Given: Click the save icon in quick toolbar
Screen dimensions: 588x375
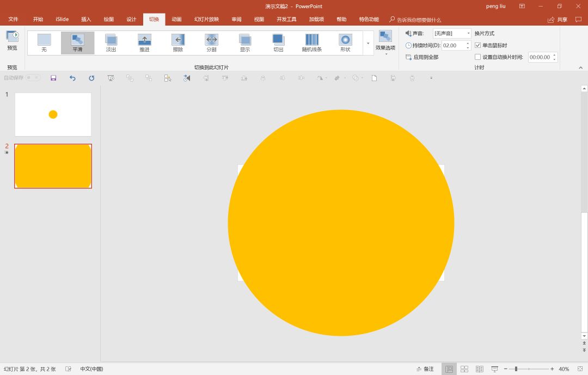Looking at the screenshot, I should click(53, 78).
